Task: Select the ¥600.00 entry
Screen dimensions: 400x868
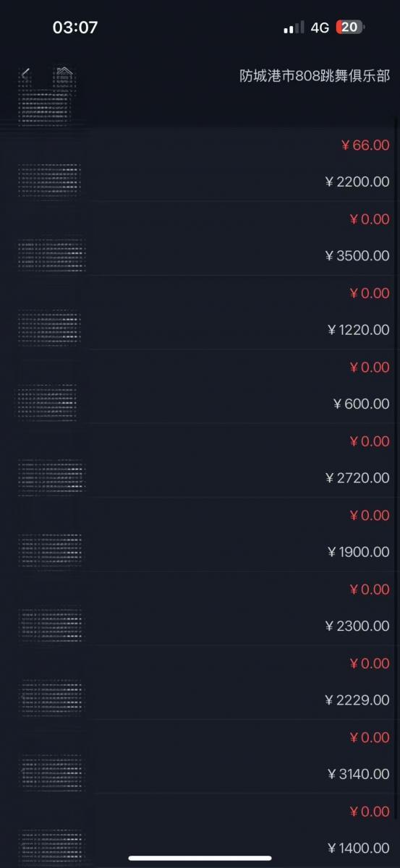Action: 200,386
